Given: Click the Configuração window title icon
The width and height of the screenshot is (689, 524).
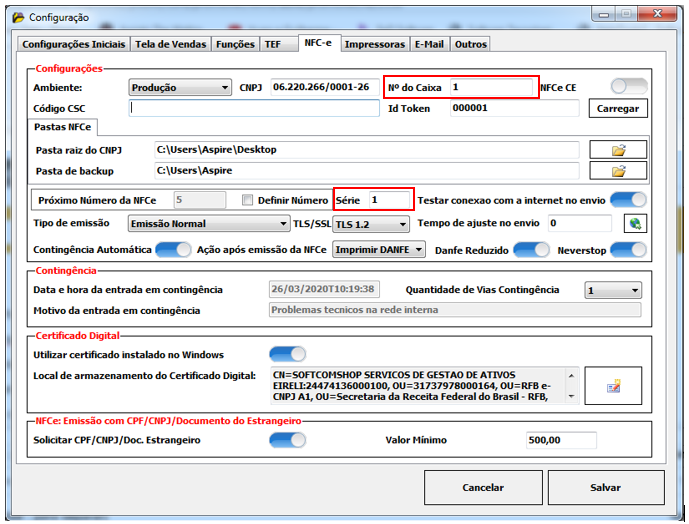Looking at the screenshot, I should coord(17,17).
